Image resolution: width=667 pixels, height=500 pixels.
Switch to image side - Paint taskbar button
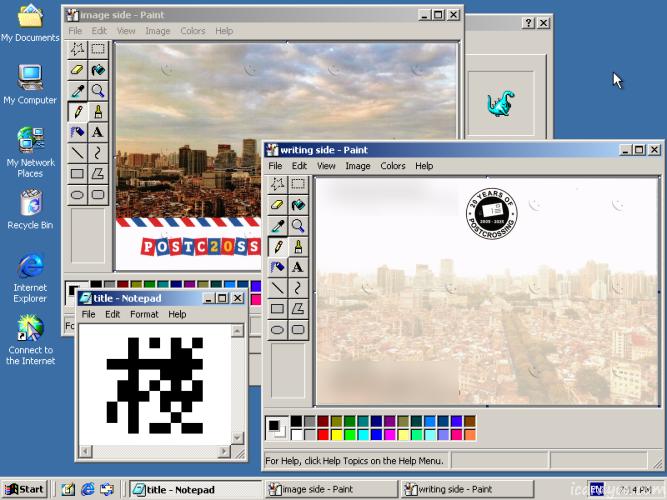[x=331, y=490]
